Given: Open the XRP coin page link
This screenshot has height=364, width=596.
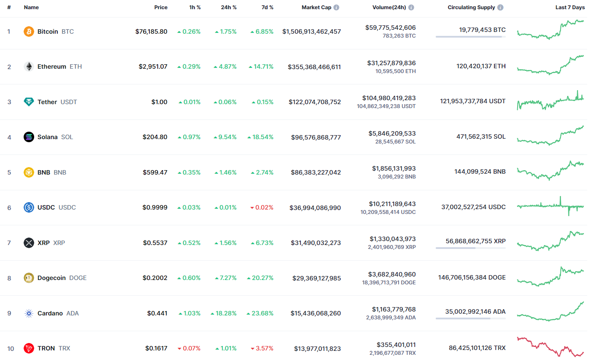Looking at the screenshot, I should pos(44,243).
